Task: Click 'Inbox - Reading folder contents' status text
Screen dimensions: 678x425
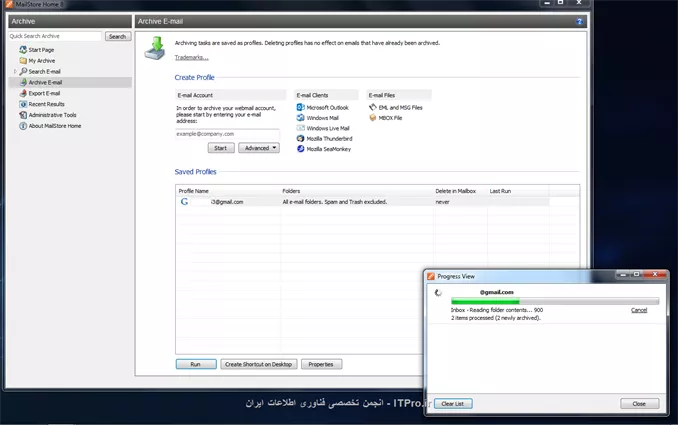Action: click(x=496, y=310)
